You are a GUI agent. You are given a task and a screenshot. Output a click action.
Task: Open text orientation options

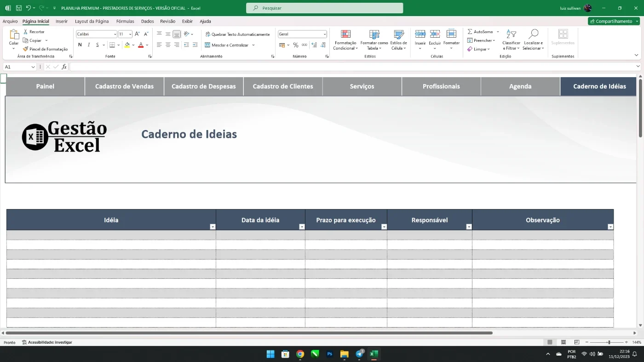click(x=188, y=34)
